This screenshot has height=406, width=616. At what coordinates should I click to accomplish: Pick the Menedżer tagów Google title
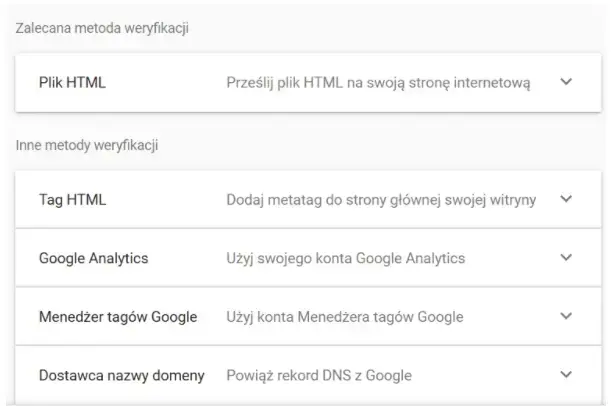[x=117, y=318]
